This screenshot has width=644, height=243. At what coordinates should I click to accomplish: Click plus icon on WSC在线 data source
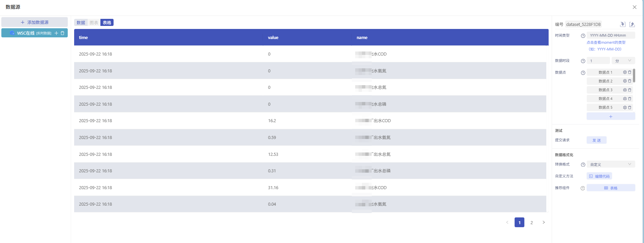(56, 33)
